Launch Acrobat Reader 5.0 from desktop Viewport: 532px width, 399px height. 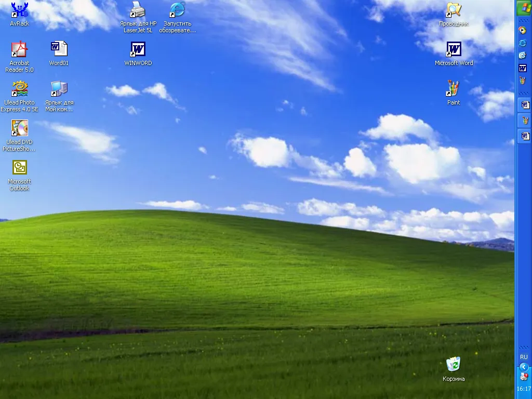(x=19, y=56)
